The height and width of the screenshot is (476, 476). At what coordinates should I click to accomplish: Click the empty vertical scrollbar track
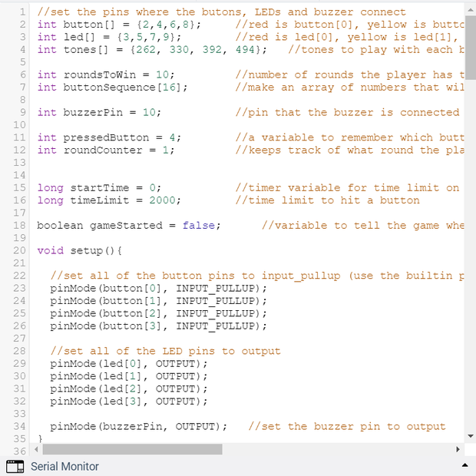point(470,269)
